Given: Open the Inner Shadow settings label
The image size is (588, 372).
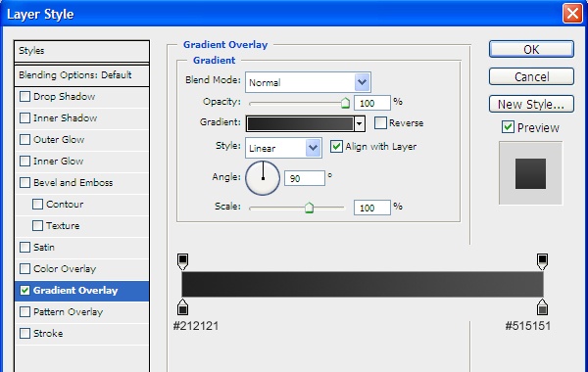Looking at the screenshot, I should 66,118.
